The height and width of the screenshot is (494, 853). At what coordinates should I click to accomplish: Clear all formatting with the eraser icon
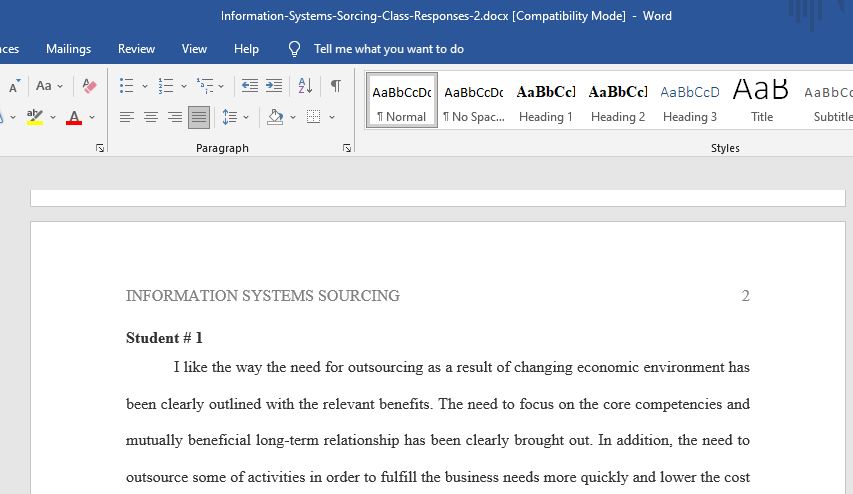(x=89, y=86)
